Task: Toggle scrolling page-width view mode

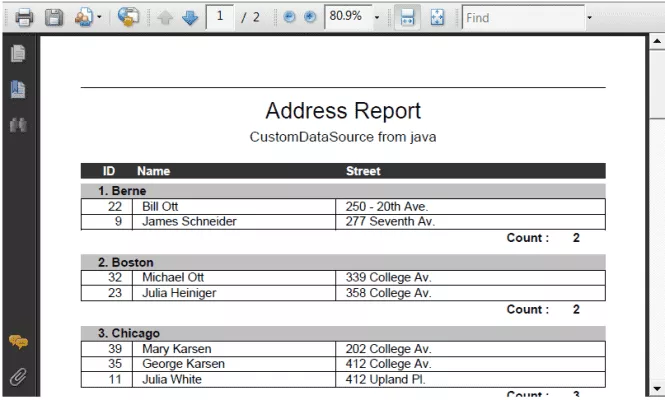Action: [408, 18]
